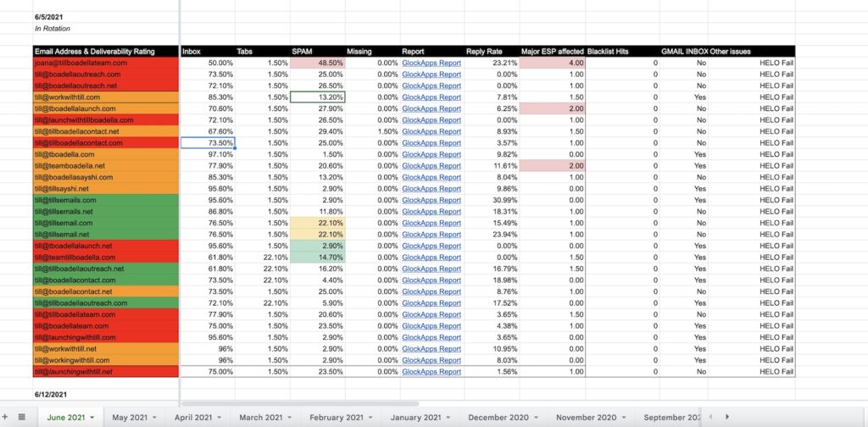Select HELO Fail cell for till@tboadella.com
Image resolution: width=868 pixels, height=427 pixels.
tap(752, 154)
